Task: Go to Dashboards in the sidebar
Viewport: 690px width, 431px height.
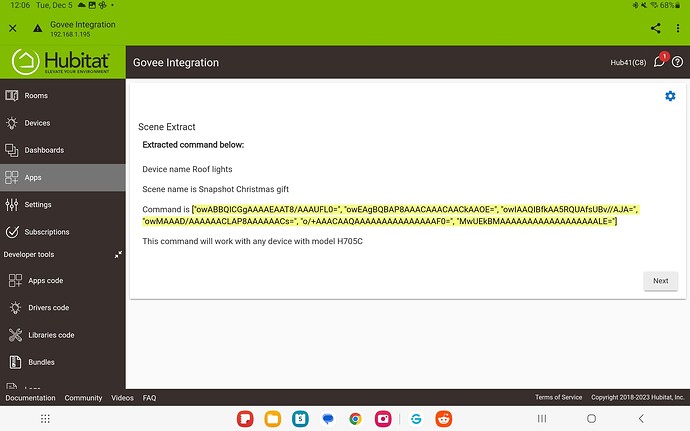Action: [62, 150]
